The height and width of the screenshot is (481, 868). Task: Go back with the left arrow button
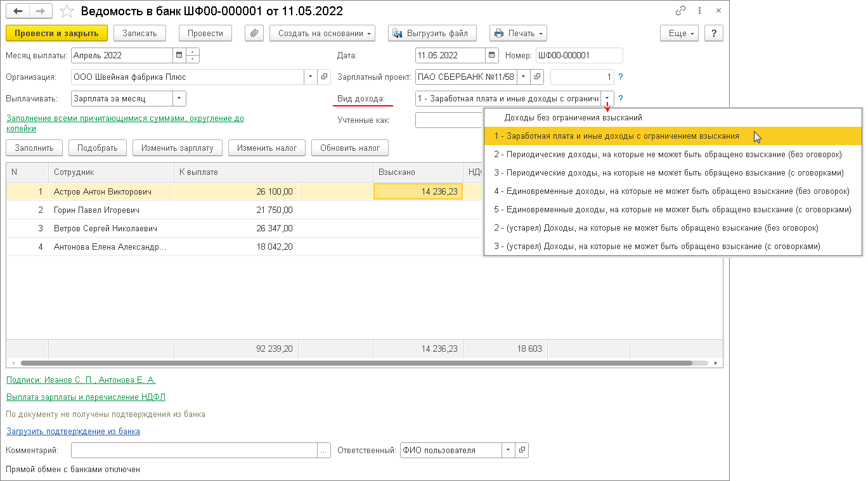pos(18,11)
